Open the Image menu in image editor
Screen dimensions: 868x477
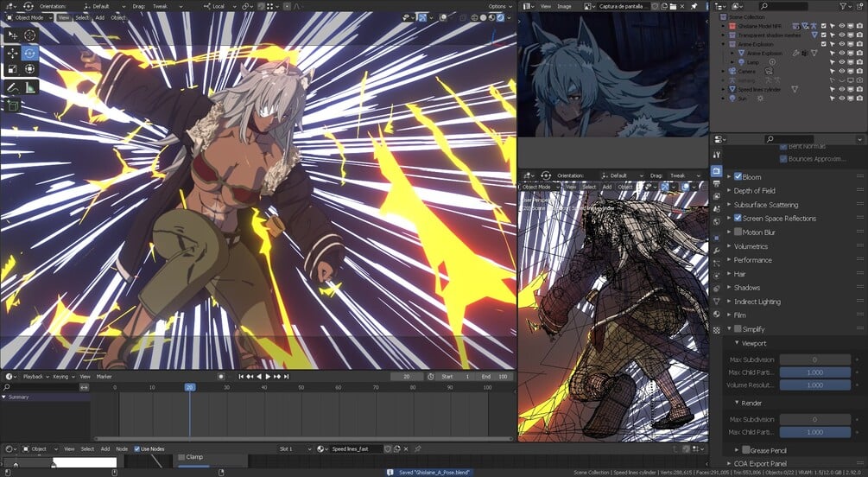pos(564,6)
